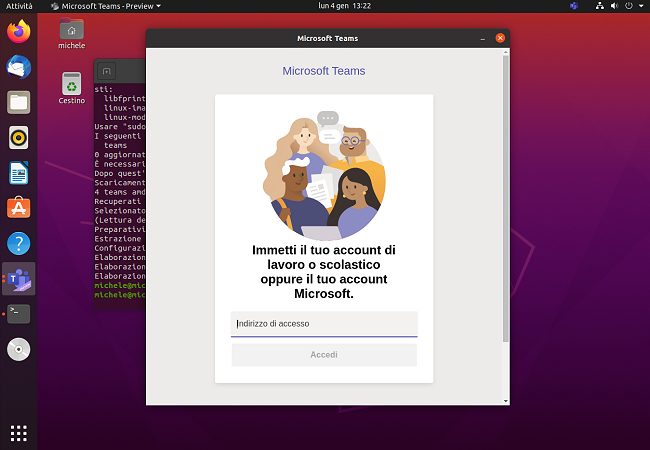Screen dimensions: 650x450
Task: Open the clock calendar lun 4 gen 13:22
Action: coord(344,6)
